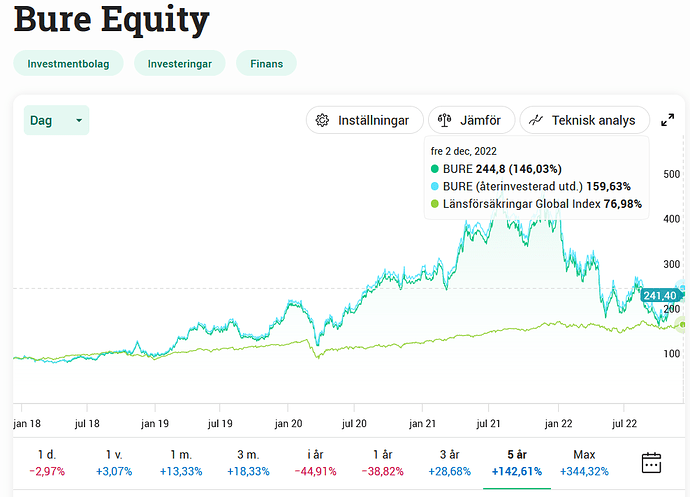Click the 300 y-axis value
Image resolution: width=690 pixels, height=497 pixels.
click(672, 264)
